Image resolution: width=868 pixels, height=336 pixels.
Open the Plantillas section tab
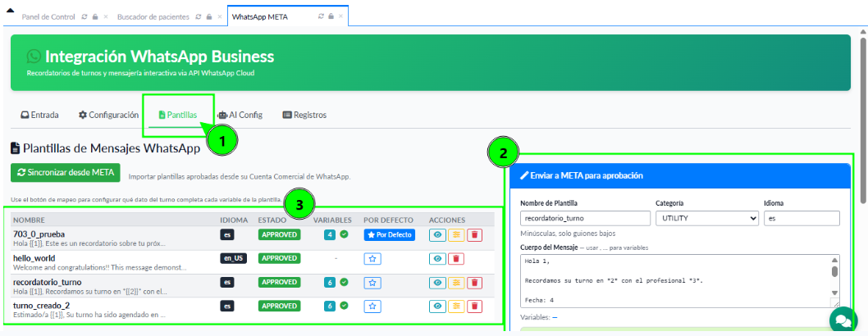(x=178, y=115)
